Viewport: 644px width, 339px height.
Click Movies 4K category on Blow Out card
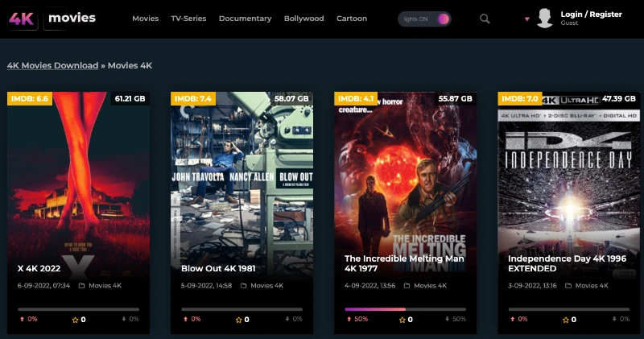[267, 286]
